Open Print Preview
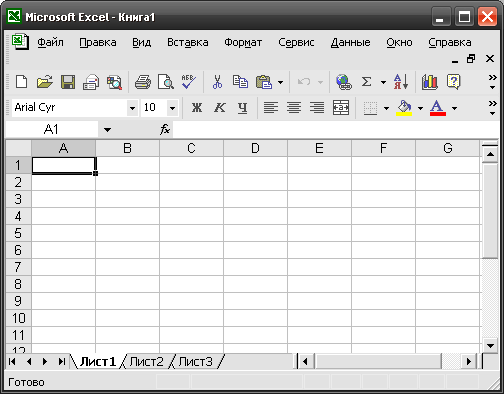 coord(166,82)
